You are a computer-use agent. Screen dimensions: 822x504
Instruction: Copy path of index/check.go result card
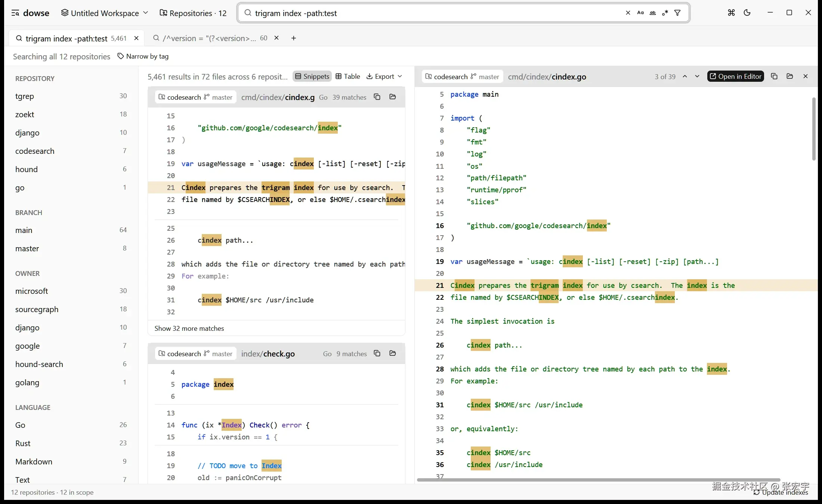377,354
